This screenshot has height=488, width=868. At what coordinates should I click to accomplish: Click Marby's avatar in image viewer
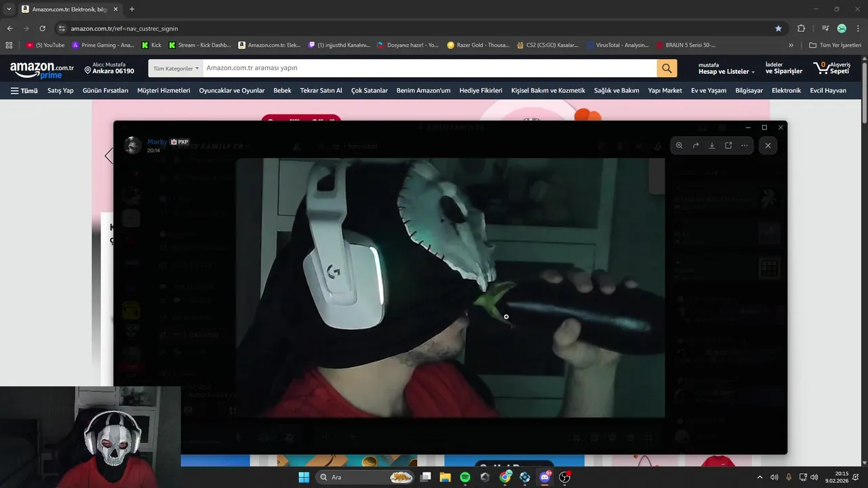pyautogui.click(x=133, y=145)
